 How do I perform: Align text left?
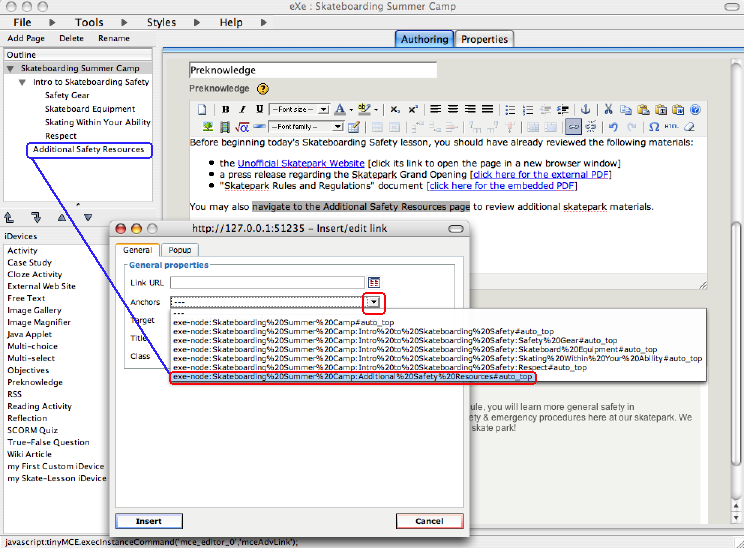point(435,110)
